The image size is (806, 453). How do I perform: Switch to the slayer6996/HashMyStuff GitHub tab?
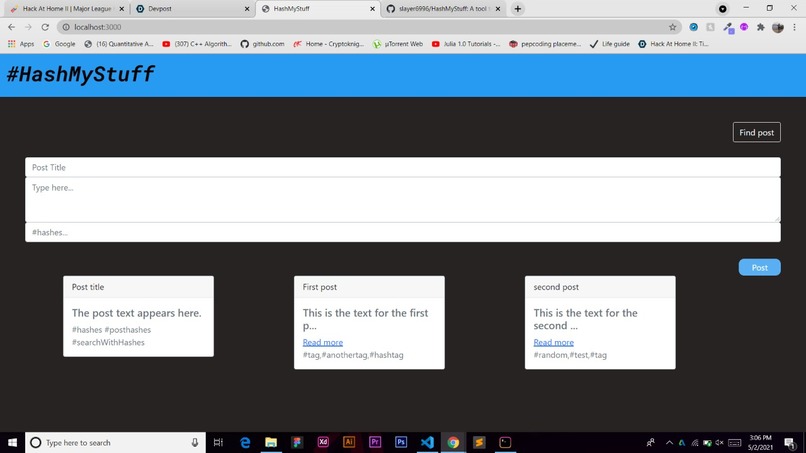[442, 9]
